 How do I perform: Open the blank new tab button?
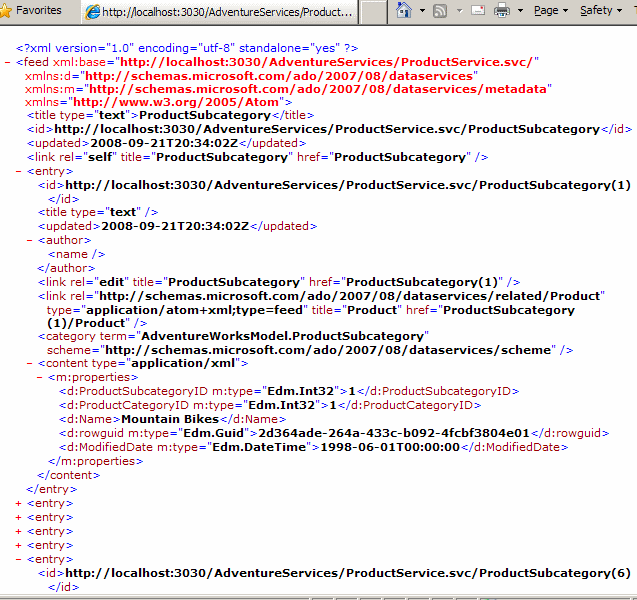(372, 12)
